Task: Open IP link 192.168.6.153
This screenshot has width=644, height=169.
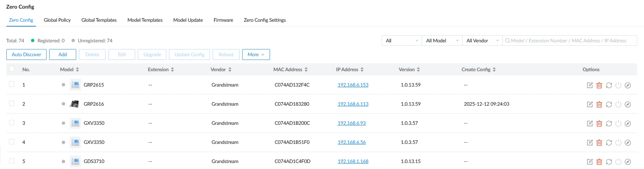Action: [353, 85]
